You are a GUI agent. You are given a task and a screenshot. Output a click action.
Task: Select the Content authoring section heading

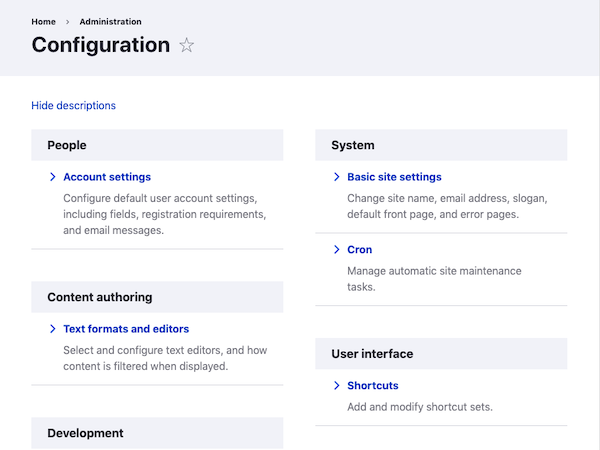(x=100, y=297)
